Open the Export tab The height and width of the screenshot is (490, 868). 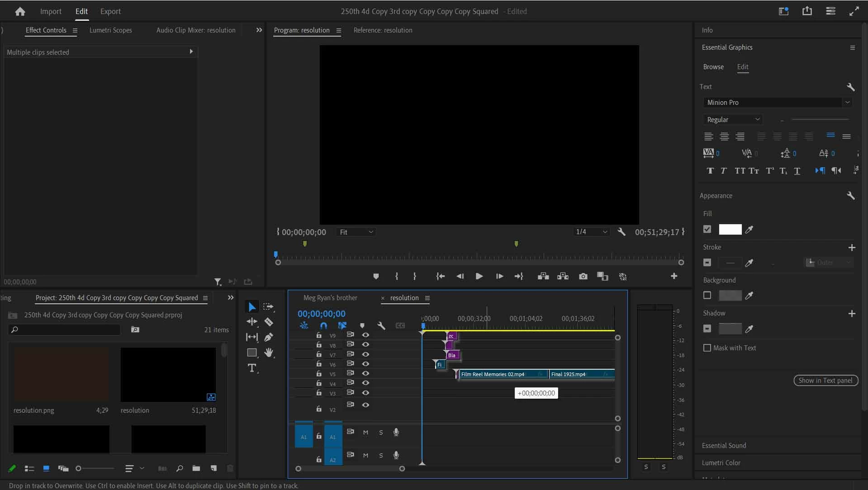[x=110, y=11]
